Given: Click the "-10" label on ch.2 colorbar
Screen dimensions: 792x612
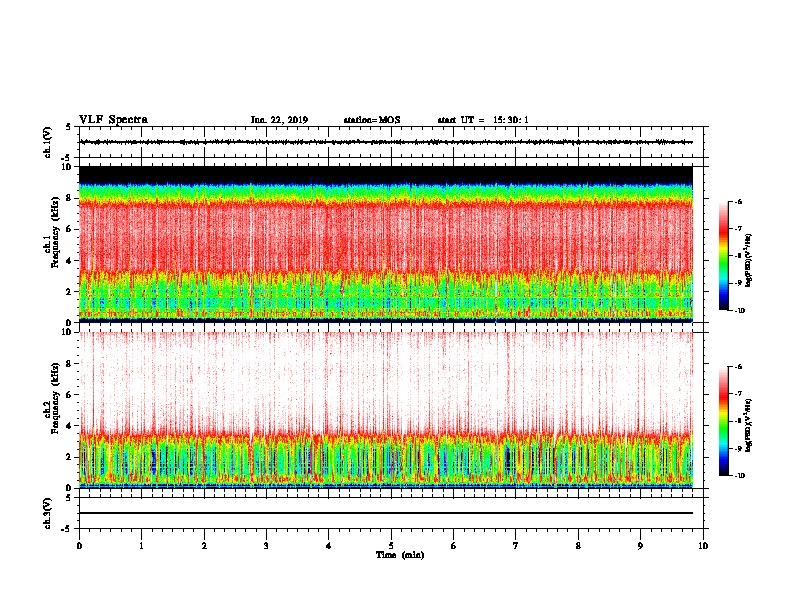Looking at the screenshot, I should (739, 476).
